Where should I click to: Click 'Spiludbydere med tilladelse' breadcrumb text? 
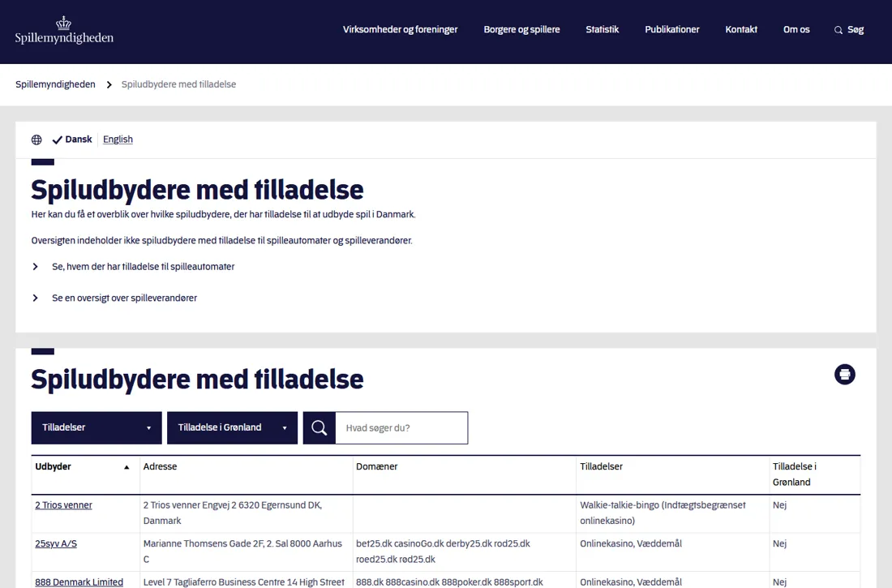click(178, 84)
